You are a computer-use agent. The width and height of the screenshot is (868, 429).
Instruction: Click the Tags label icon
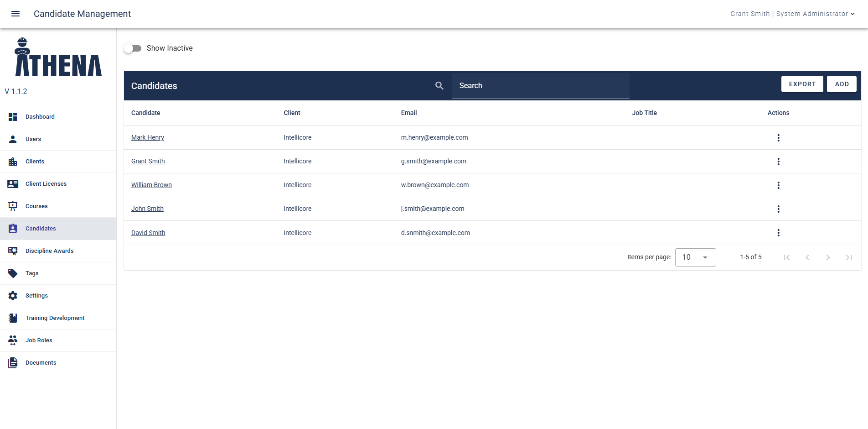tap(13, 273)
